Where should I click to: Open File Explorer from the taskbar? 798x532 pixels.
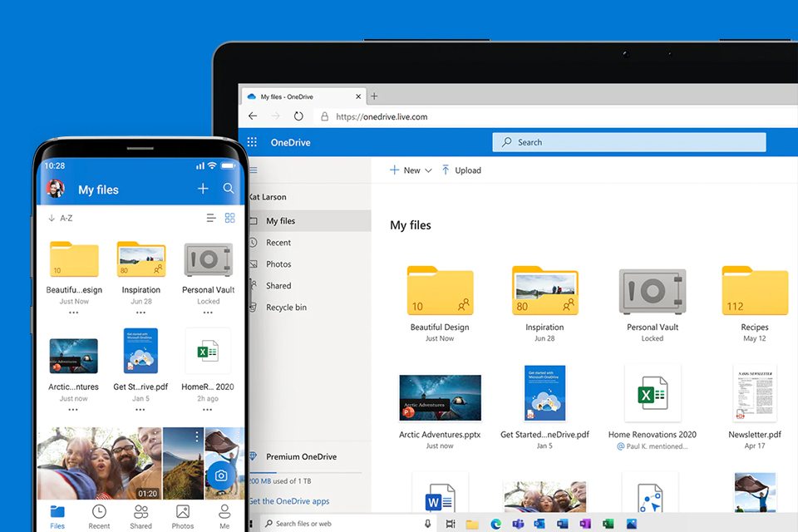tap(472, 524)
